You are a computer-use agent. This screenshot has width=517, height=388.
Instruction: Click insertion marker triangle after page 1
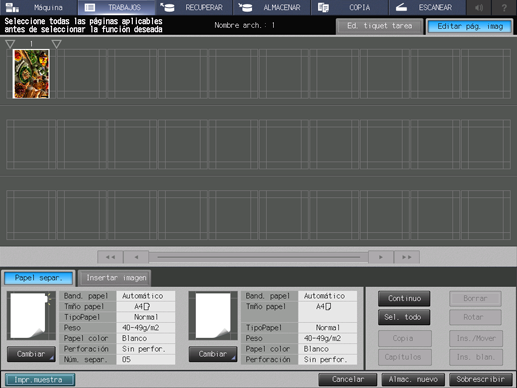point(56,44)
